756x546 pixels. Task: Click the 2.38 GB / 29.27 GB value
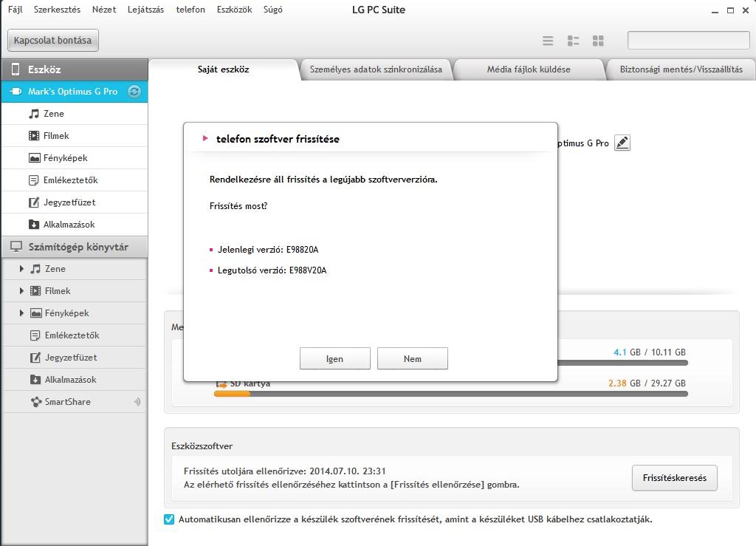tap(647, 383)
